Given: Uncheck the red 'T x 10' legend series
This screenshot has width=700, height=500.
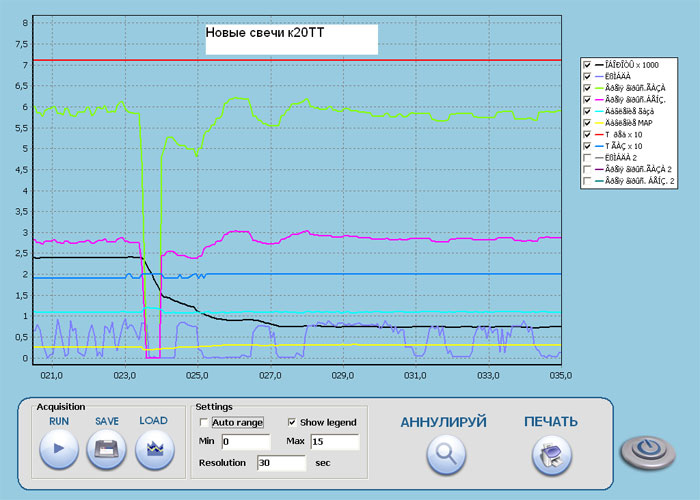Looking at the screenshot, I should point(588,134).
